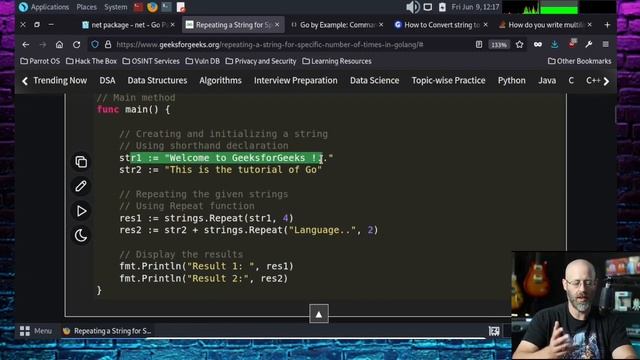Open Algorithms topic

click(x=220, y=80)
